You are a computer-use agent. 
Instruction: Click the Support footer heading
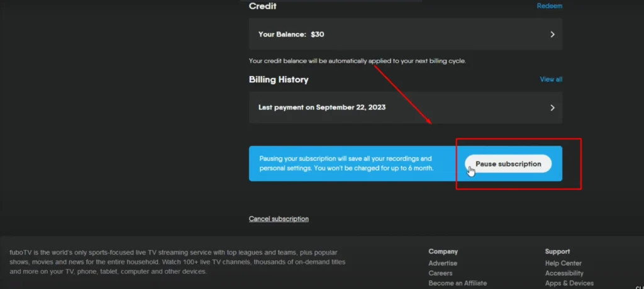(557, 251)
